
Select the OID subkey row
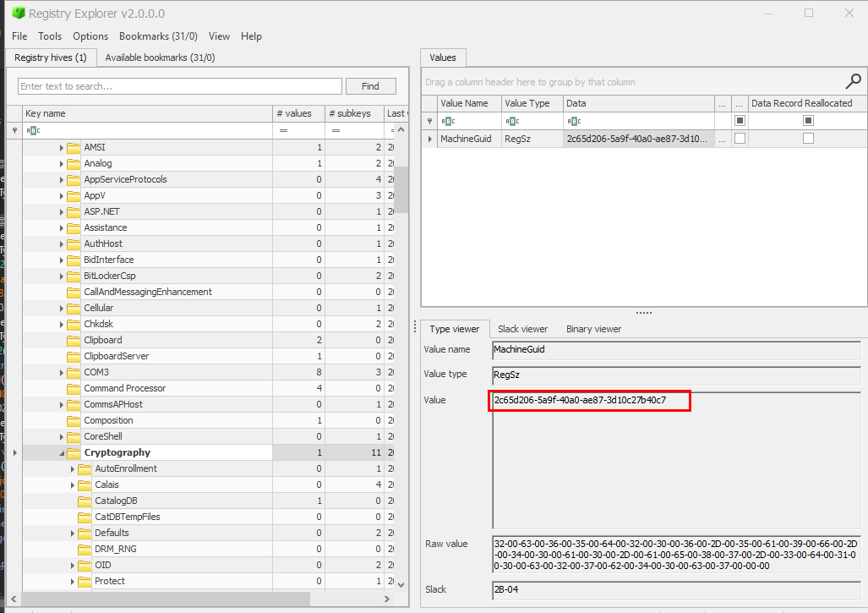click(208, 566)
